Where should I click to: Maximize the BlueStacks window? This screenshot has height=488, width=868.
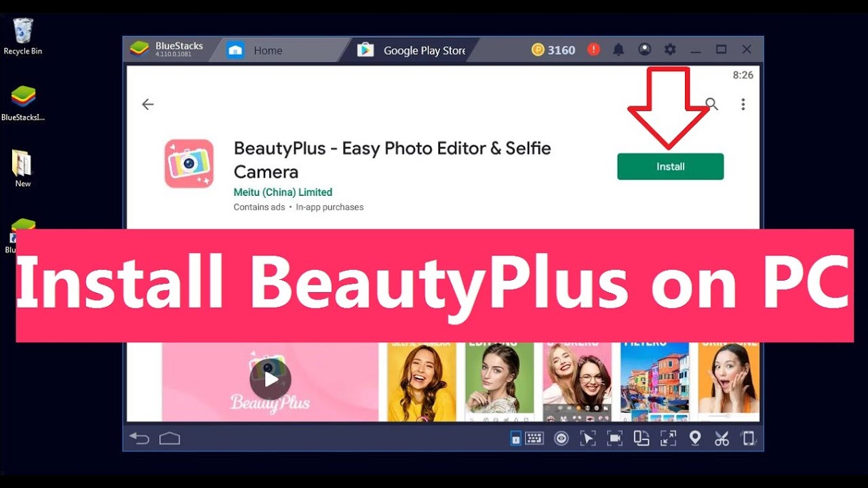coord(721,49)
